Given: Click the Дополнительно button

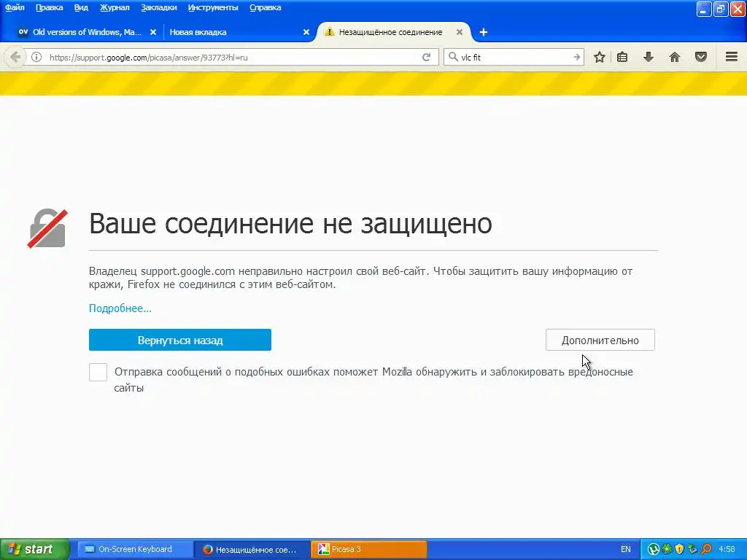Looking at the screenshot, I should point(600,340).
